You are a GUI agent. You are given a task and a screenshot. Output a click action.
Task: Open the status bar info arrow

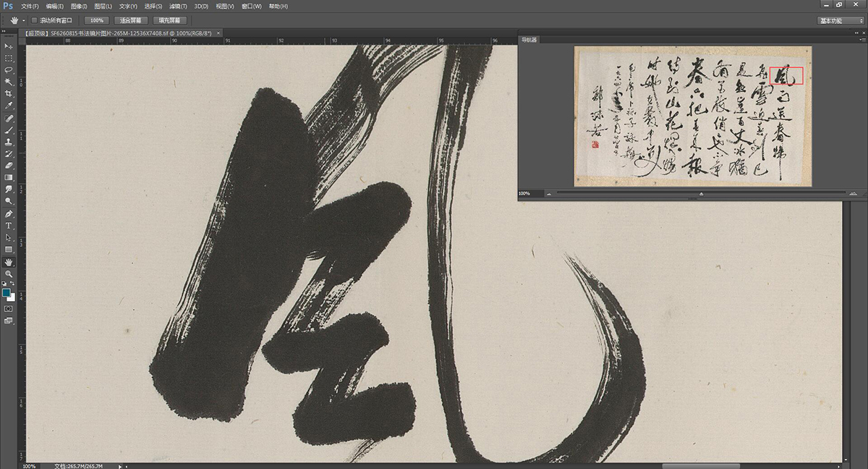120,466
